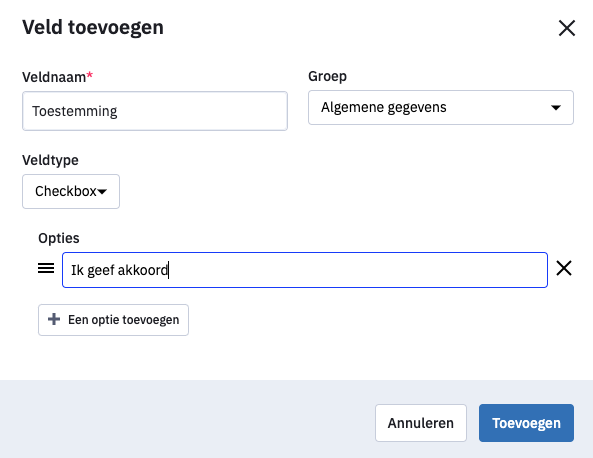Screen dimensions: 593x458
Task: Open the Algemene gegevens group selector
Action: (441, 107)
